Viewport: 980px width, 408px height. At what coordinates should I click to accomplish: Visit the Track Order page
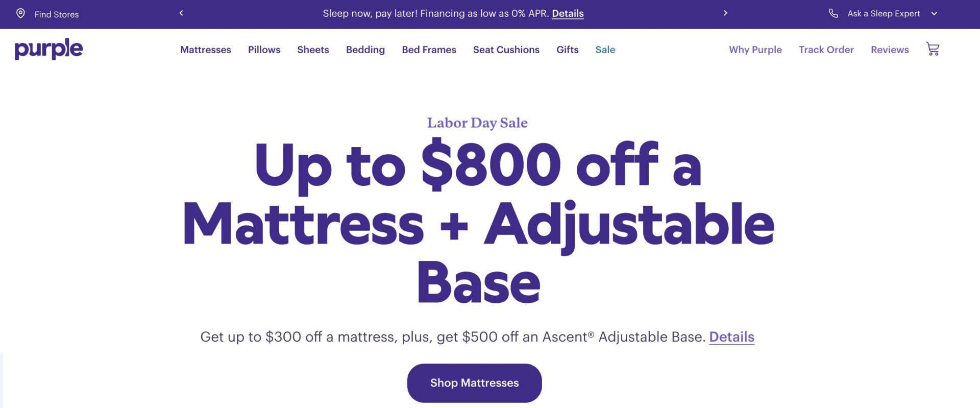click(826, 50)
